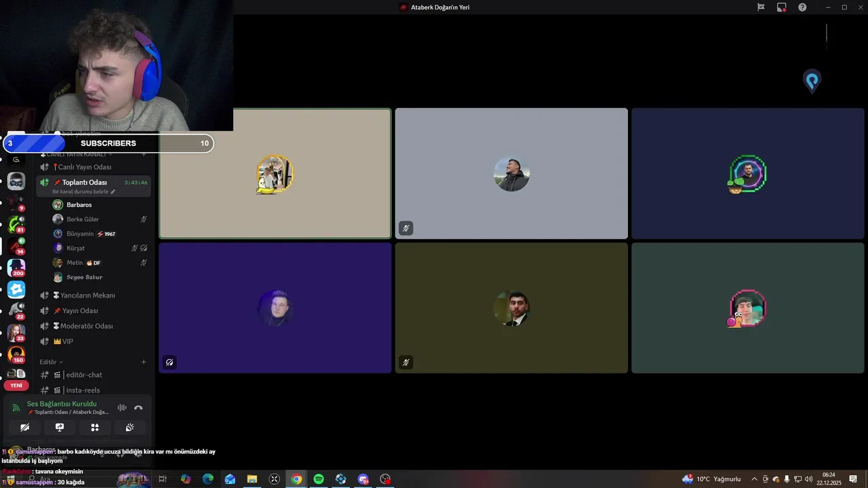
Task: Select Kürşat in voice member list
Action: pos(100,248)
